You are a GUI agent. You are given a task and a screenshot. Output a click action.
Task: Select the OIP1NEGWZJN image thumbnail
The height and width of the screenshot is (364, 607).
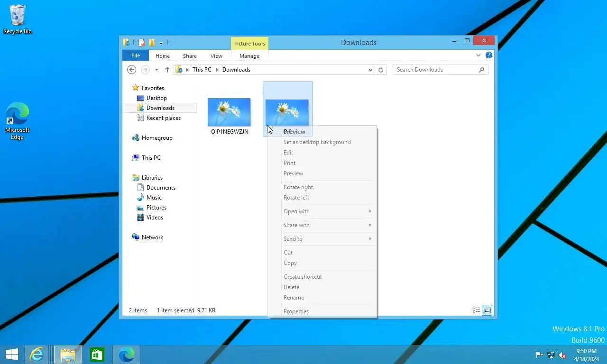tap(229, 112)
